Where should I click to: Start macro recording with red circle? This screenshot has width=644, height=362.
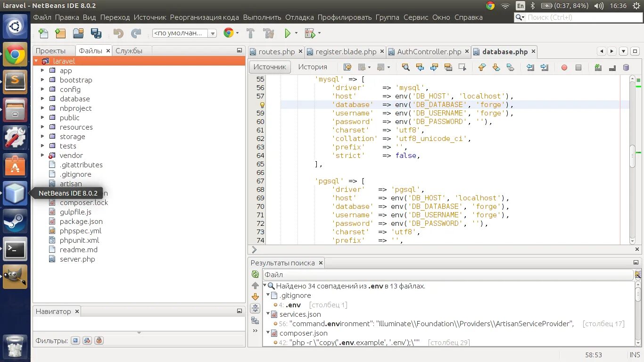564,67
